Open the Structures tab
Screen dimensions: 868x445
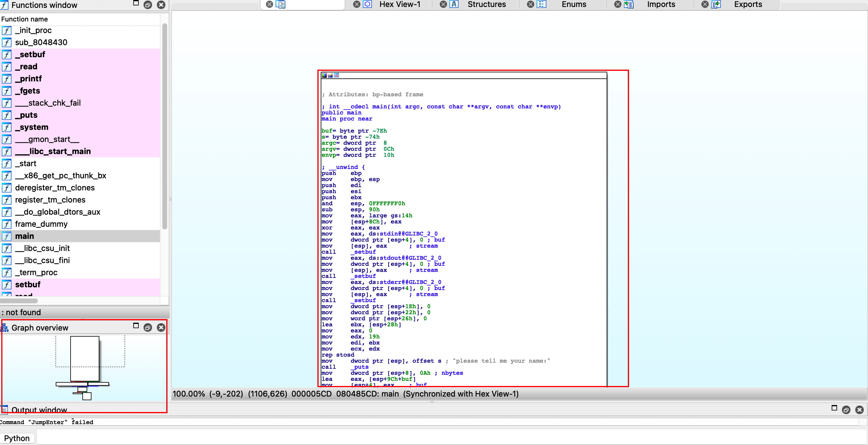486,4
